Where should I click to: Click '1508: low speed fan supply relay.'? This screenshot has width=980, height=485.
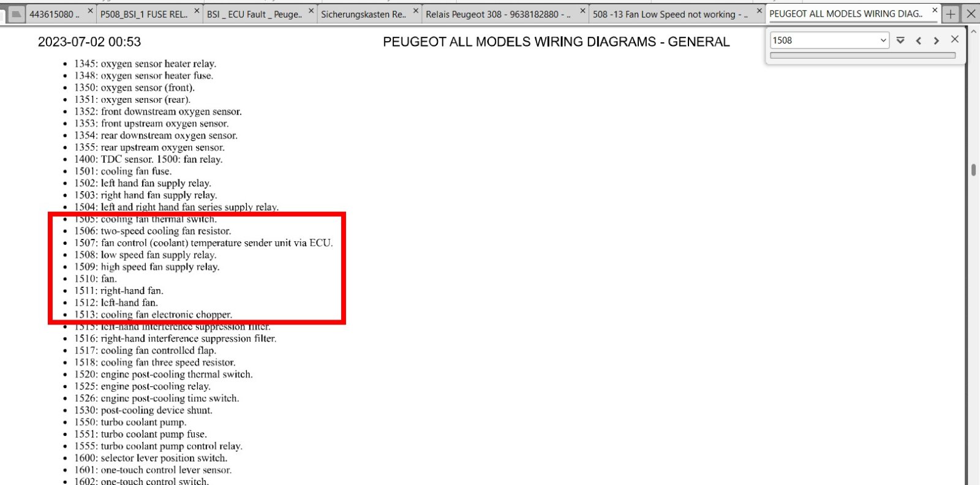(145, 255)
